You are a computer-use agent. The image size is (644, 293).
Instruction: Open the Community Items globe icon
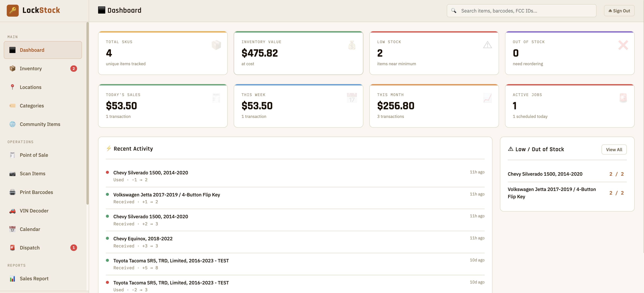[x=12, y=124]
